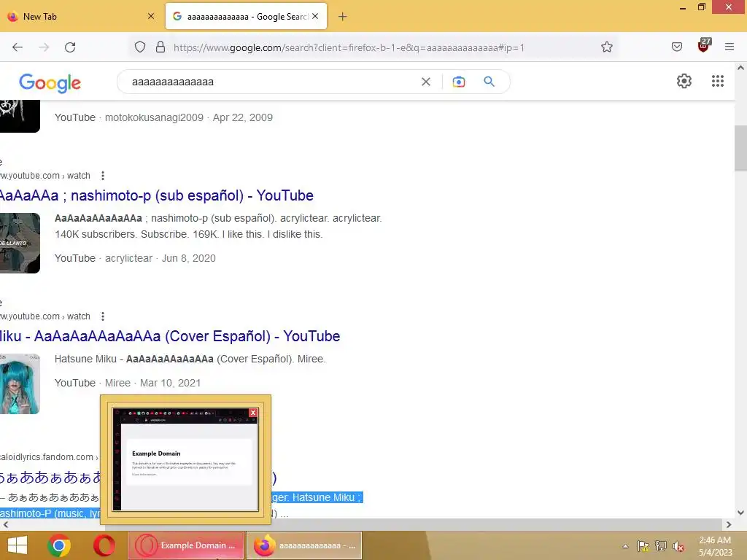Open the Windows Start button
The height and width of the screenshot is (560, 747).
coord(18,545)
